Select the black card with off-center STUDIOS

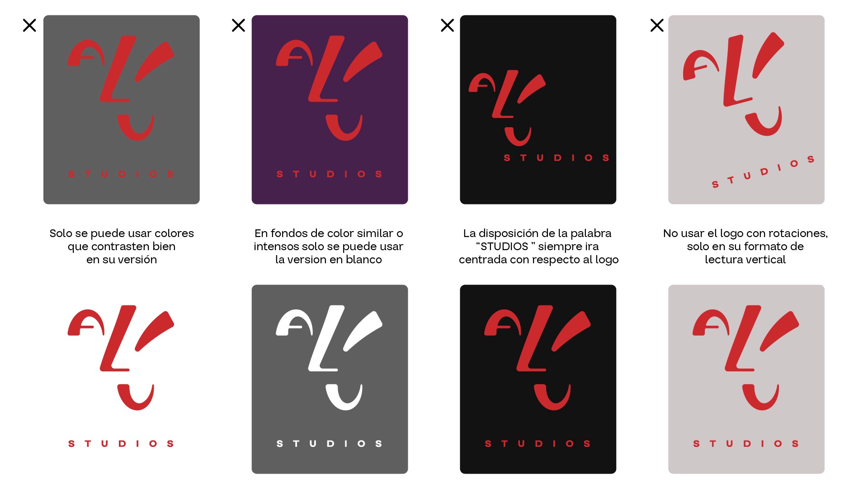click(538, 109)
